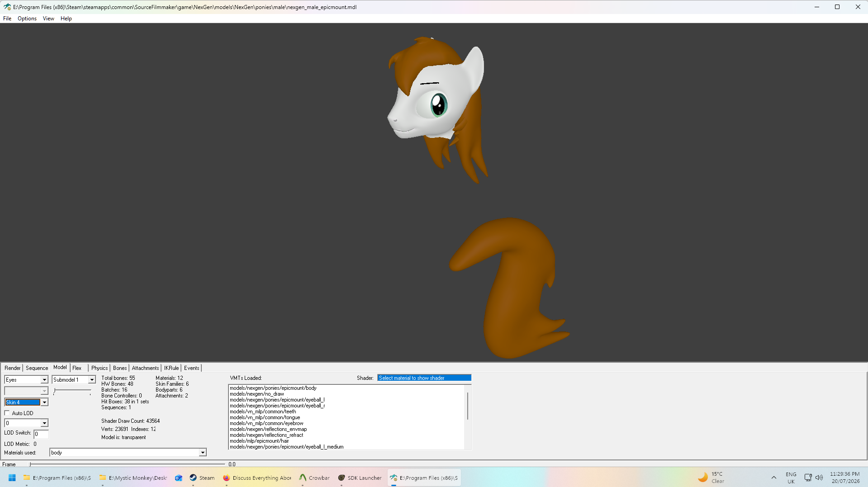868x487 pixels.
Task: Open the Help menu
Action: (x=66, y=19)
